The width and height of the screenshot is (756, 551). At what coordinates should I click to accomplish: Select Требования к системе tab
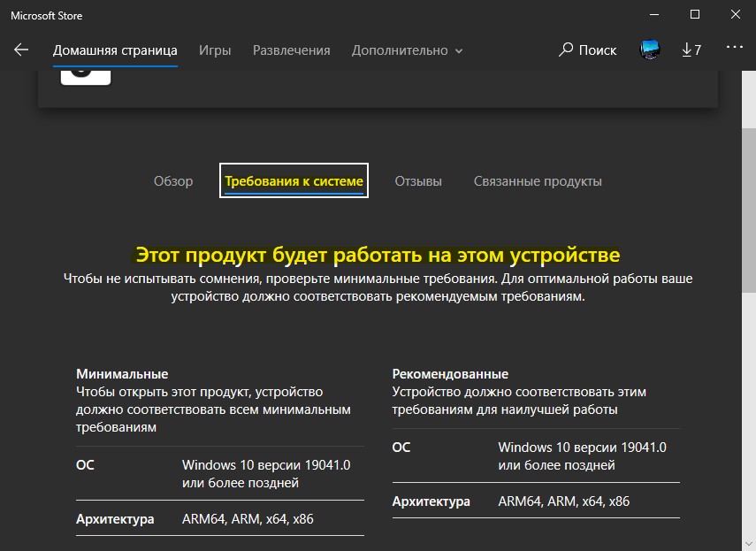[294, 180]
